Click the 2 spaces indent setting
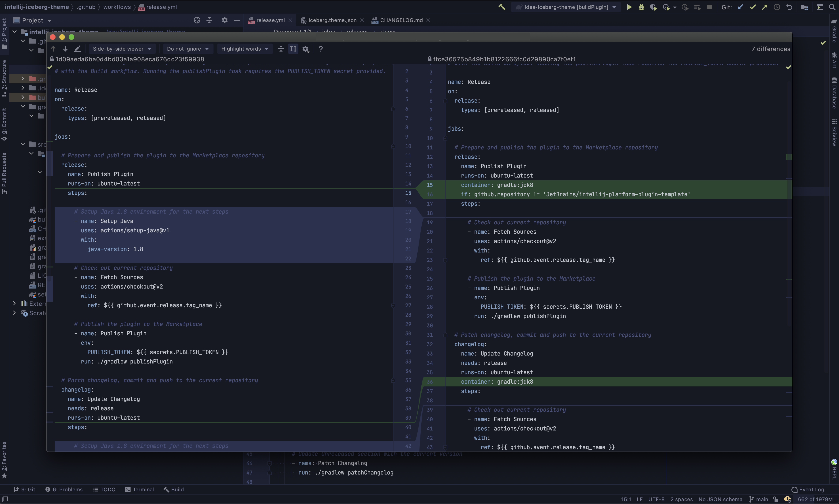Screen dimensions: 839x504 [x=681, y=499]
